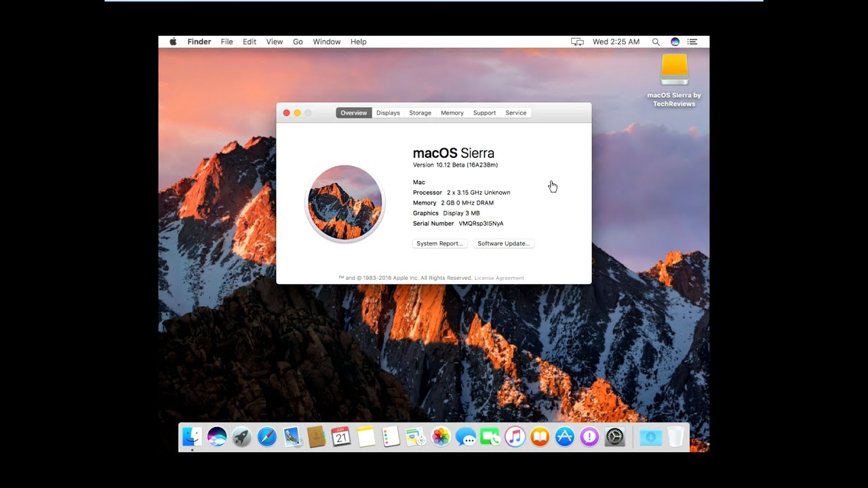Open Contacts book icon in dock
The width and height of the screenshot is (868, 488).
[x=317, y=437]
